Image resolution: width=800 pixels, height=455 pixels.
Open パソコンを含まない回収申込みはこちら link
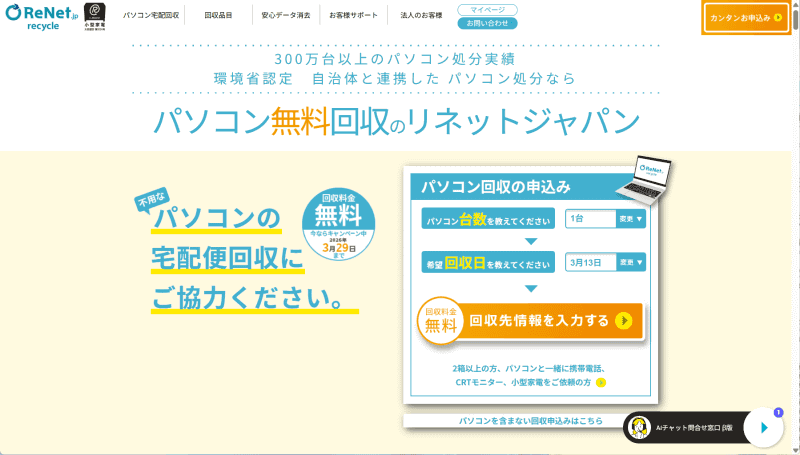click(531, 421)
